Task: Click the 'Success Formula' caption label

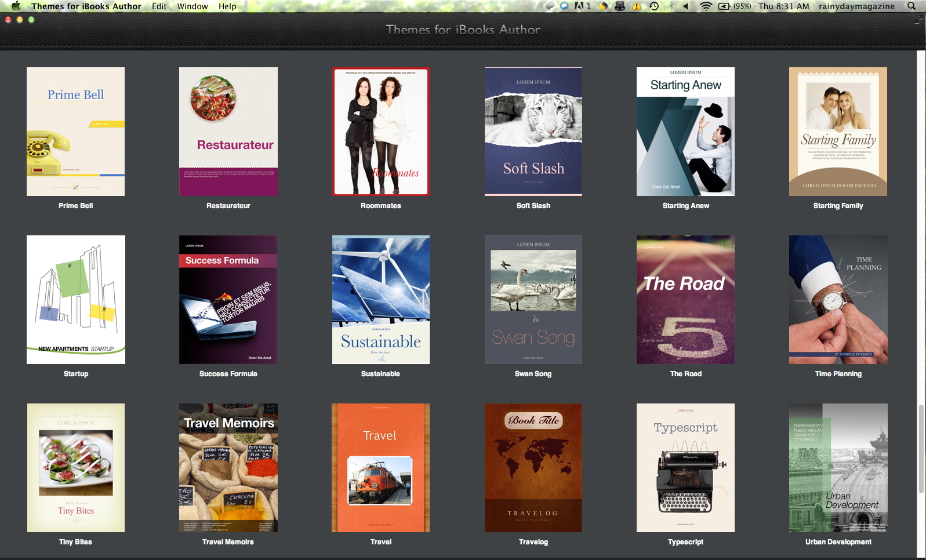Action: tap(228, 374)
